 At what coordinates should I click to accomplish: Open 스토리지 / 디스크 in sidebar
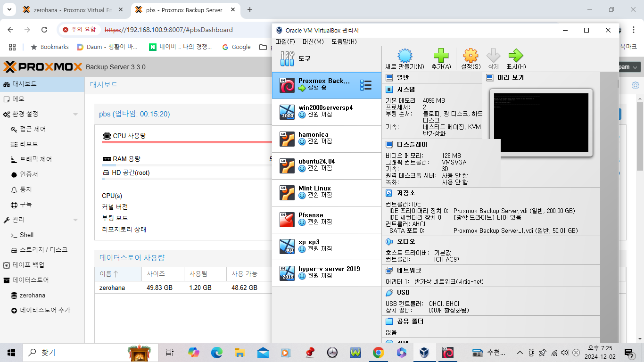point(42,250)
